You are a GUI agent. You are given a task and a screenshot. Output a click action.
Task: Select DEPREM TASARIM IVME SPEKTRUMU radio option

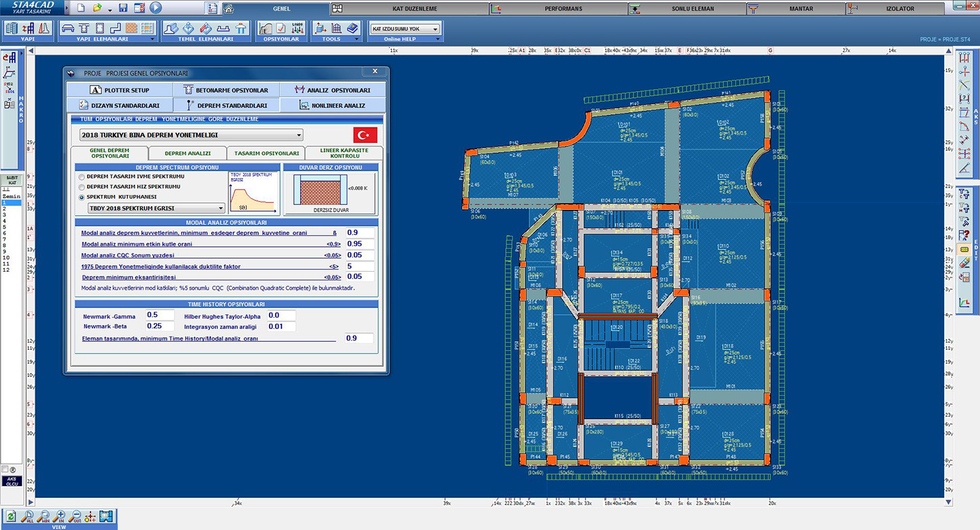(x=82, y=177)
